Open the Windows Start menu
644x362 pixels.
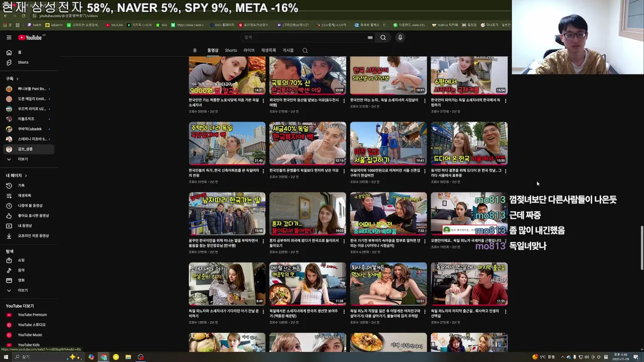click(x=6, y=357)
